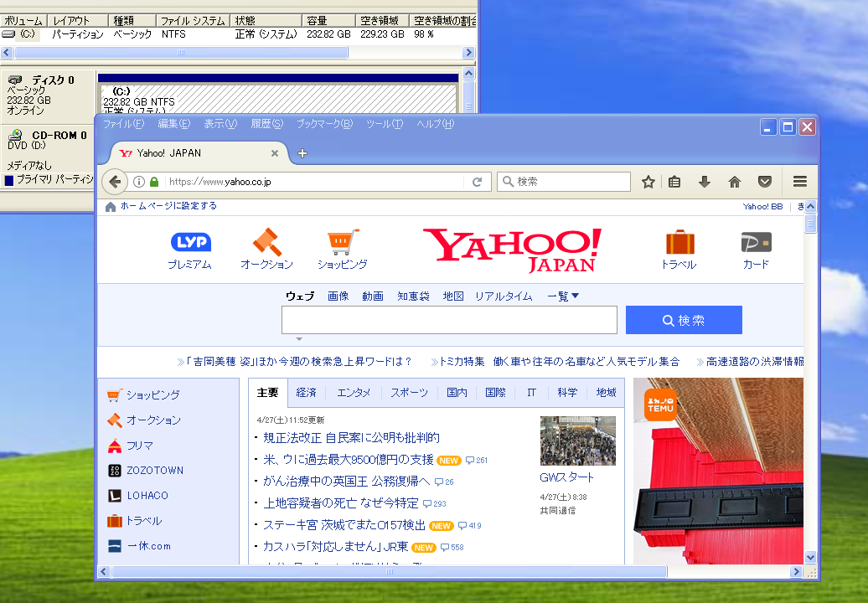Click CD-ROM 0 label in Disk Management
The width and height of the screenshot is (868, 603).
[x=59, y=136]
